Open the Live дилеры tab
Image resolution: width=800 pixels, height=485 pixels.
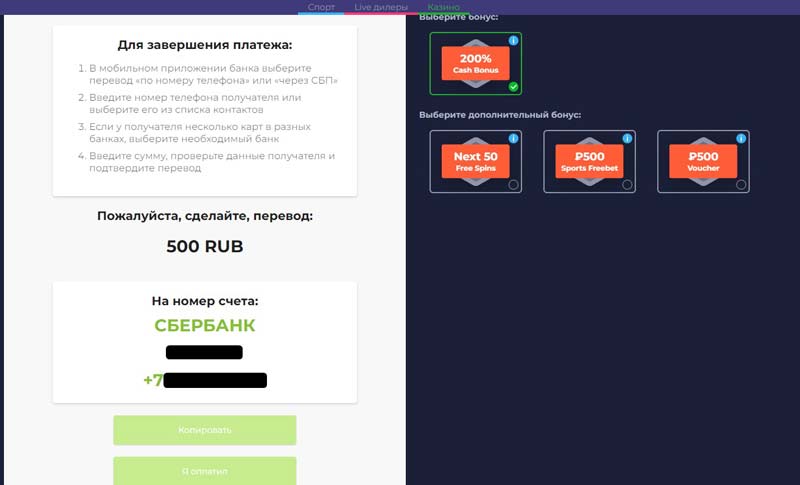381,7
